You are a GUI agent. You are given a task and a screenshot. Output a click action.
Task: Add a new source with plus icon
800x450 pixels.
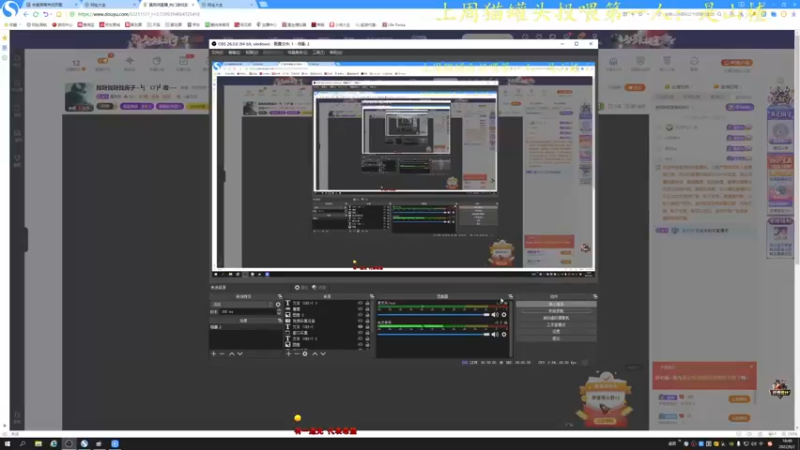[x=289, y=354]
